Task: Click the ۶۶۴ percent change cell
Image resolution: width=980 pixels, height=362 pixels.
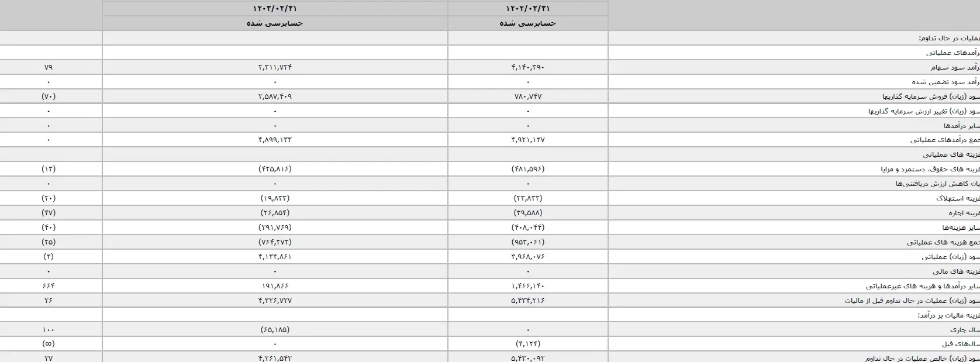Action: (49, 286)
